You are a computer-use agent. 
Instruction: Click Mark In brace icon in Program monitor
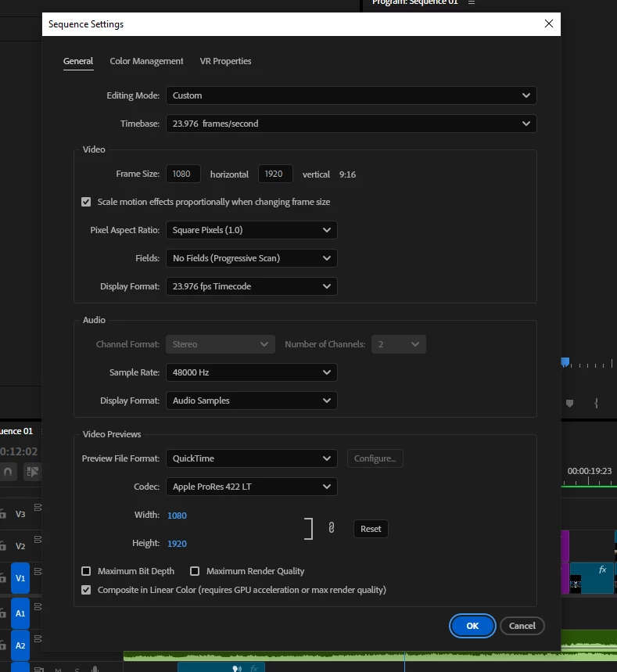596,404
